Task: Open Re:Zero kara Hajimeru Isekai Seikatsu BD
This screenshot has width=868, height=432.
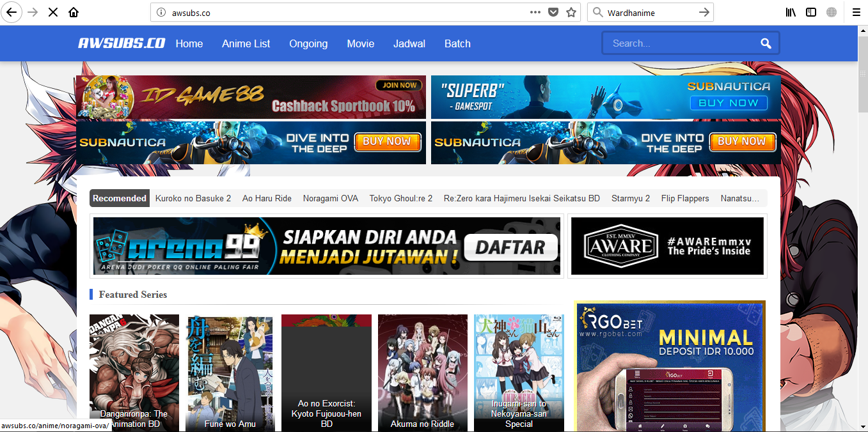Action: tap(522, 198)
